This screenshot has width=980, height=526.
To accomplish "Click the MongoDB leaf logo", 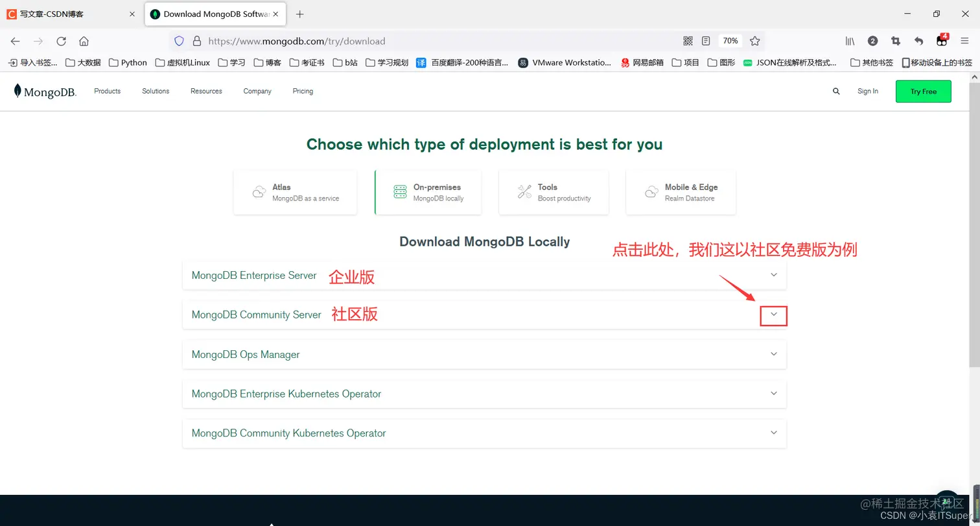I will click(45, 91).
